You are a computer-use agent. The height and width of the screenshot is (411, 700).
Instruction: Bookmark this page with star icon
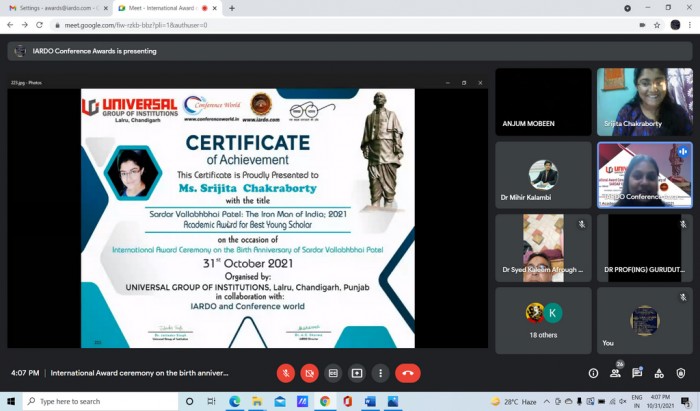pyautogui.click(x=657, y=25)
